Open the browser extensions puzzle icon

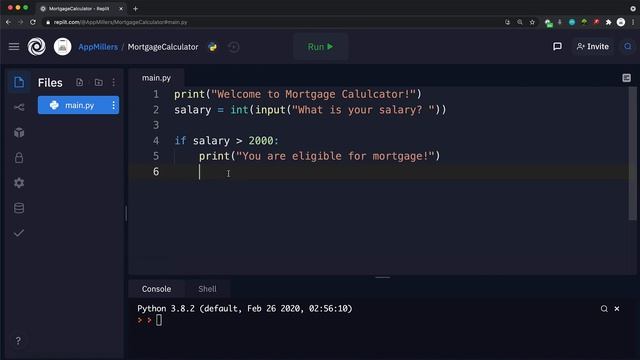tap(608, 22)
